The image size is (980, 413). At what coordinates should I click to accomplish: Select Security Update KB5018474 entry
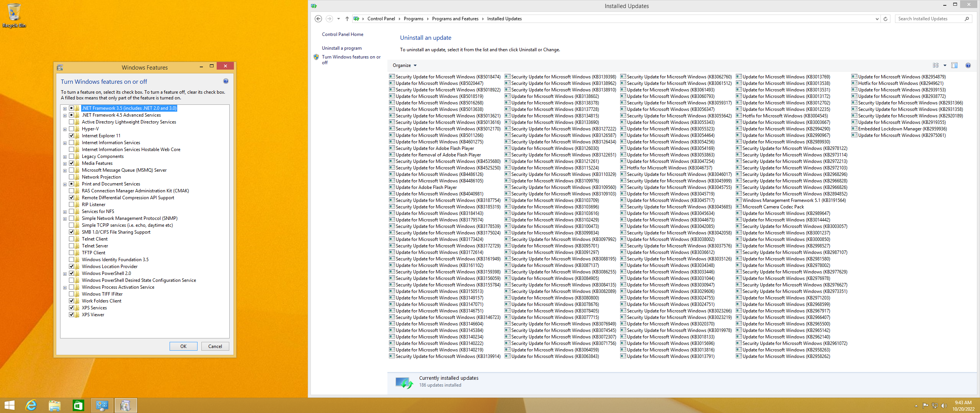point(445,77)
